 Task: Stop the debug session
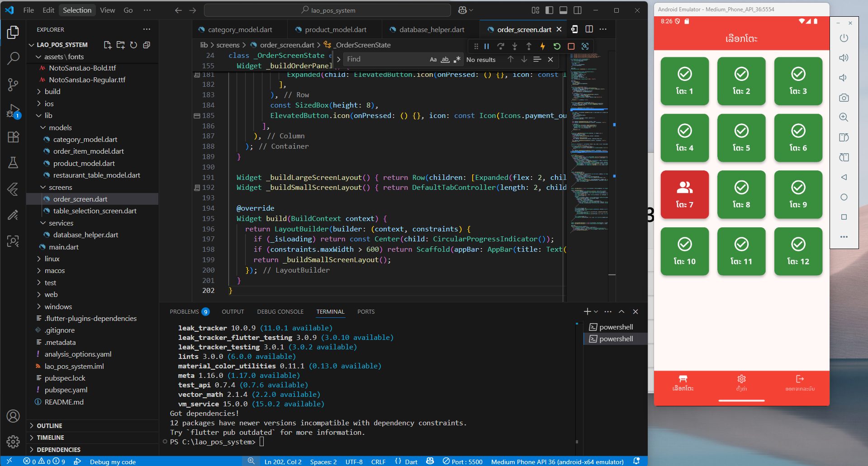(571, 46)
